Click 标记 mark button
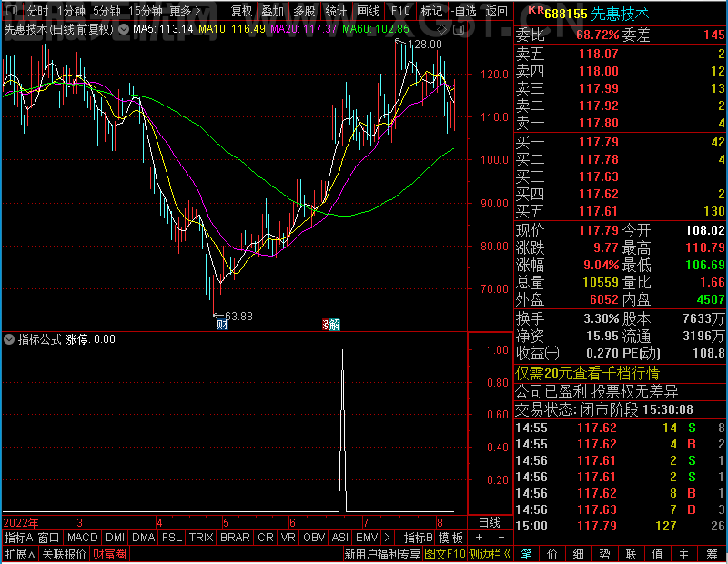Screen dimensions: 728x564 tap(431, 11)
